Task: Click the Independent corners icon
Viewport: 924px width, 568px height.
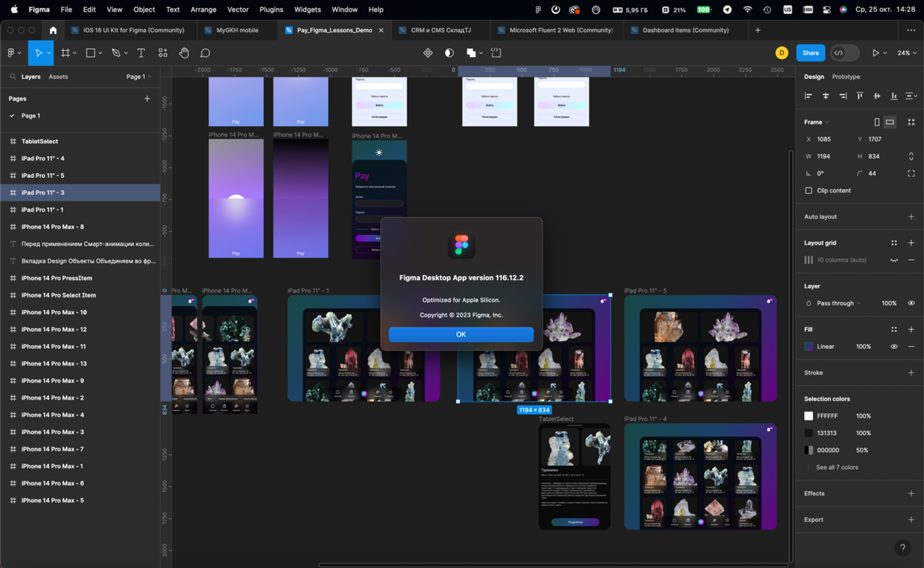Action: [x=911, y=174]
